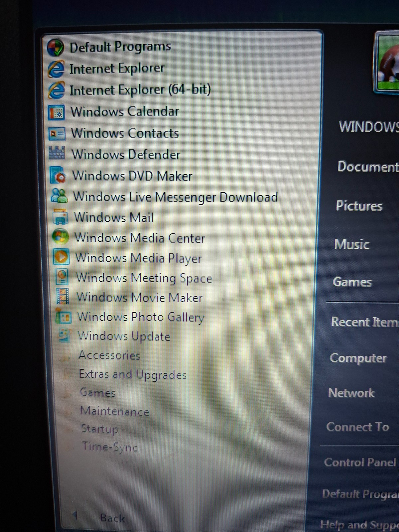The width and height of the screenshot is (399, 532).
Task: Click the Windows DVD Maker icon
Action: pos(58,175)
